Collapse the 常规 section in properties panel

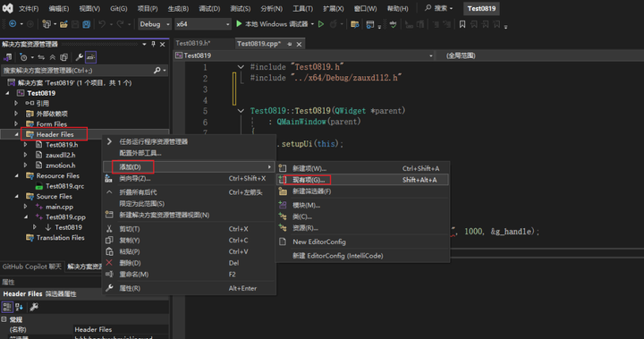tap(4, 319)
